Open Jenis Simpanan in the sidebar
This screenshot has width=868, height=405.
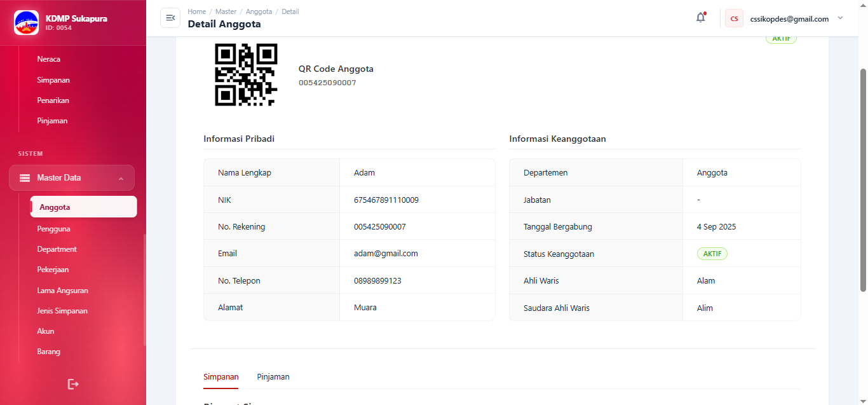click(x=62, y=311)
